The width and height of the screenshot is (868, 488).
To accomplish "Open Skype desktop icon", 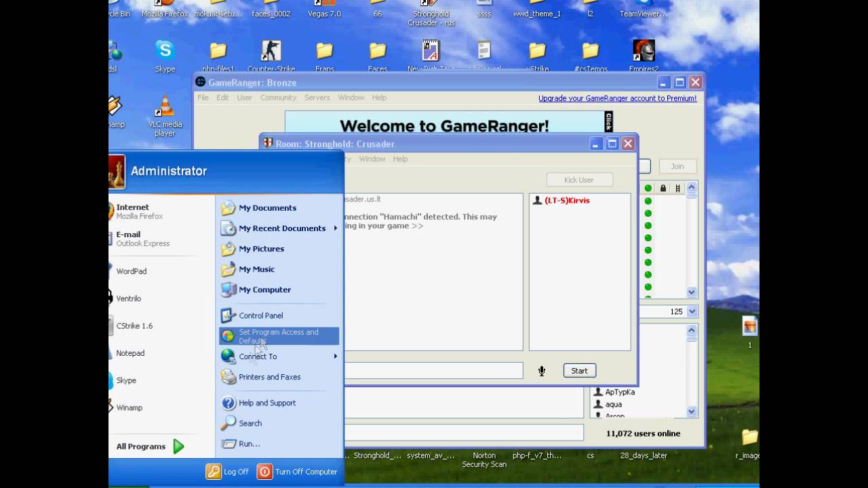I will [x=165, y=55].
